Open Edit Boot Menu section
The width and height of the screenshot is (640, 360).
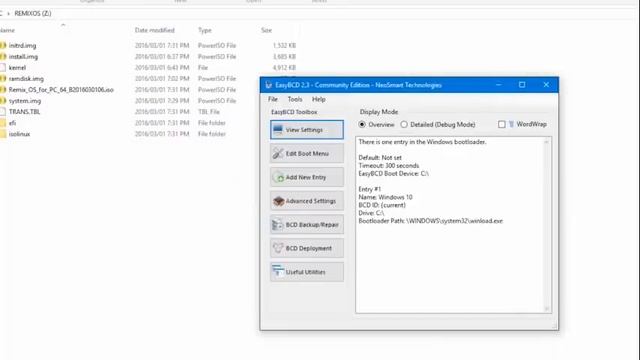[307, 153]
